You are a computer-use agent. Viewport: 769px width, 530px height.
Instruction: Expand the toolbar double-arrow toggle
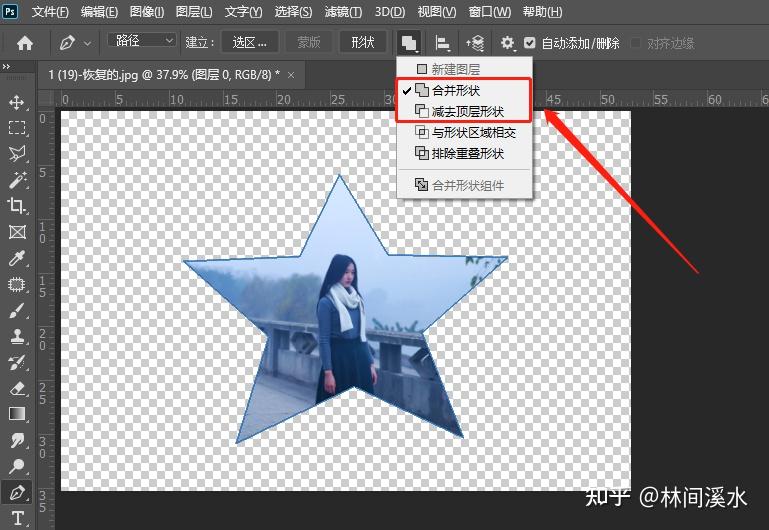(6, 67)
